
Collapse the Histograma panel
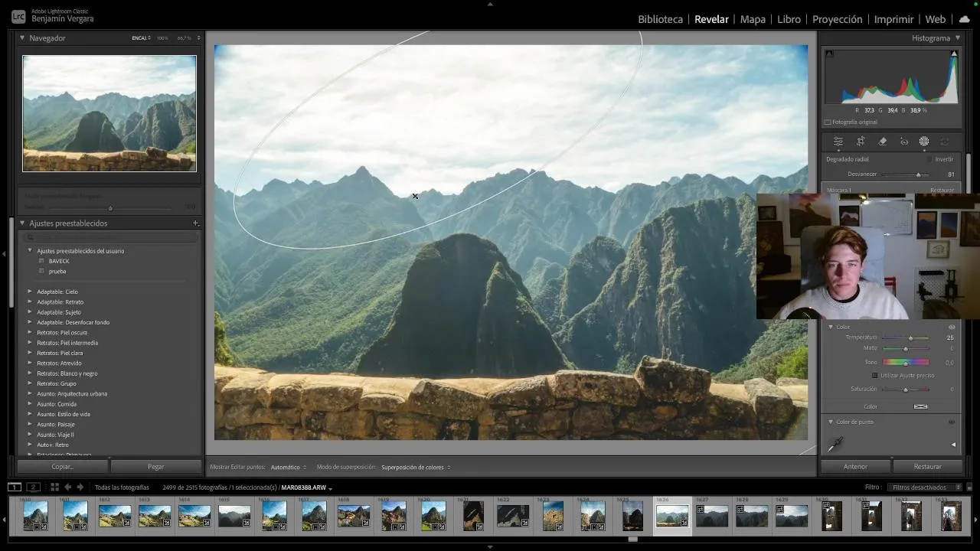pyautogui.click(x=957, y=37)
